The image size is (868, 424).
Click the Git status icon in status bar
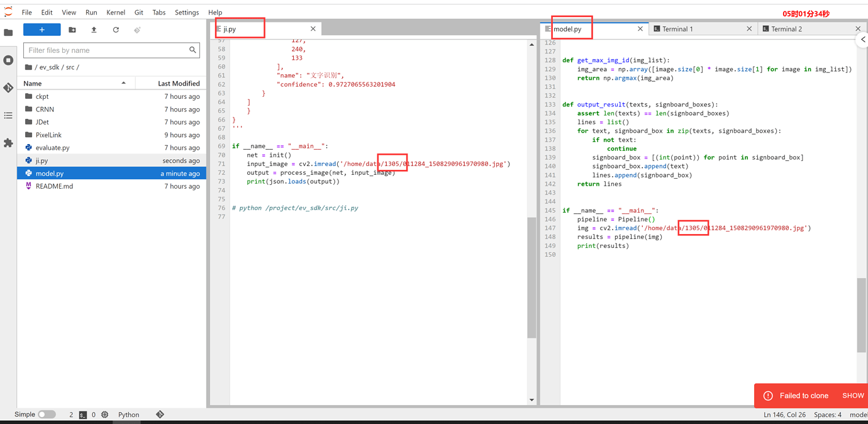coord(160,415)
